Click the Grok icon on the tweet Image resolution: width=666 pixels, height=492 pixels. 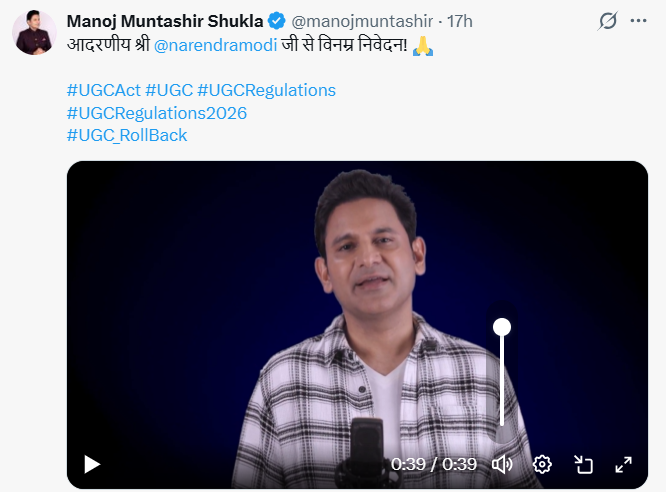point(607,21)
